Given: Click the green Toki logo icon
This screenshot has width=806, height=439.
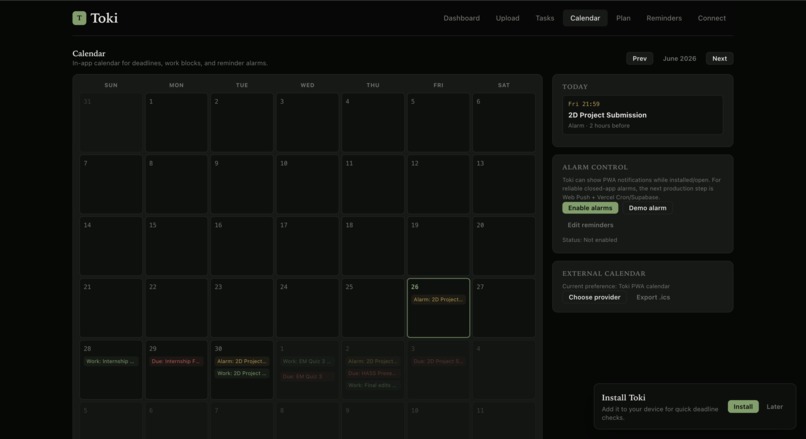Looking at the screenshot, I should pos(79,18).
